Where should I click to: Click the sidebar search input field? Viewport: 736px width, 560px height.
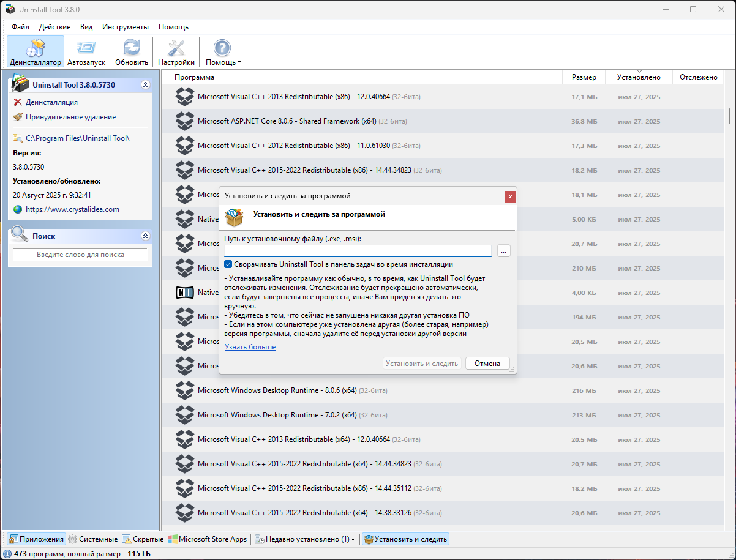[80, 255]
